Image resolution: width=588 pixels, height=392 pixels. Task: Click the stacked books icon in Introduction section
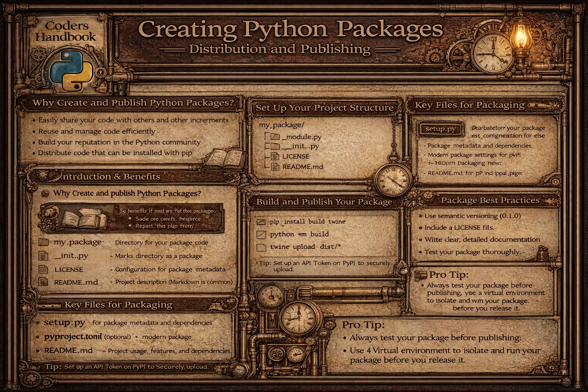coord(82,218)
